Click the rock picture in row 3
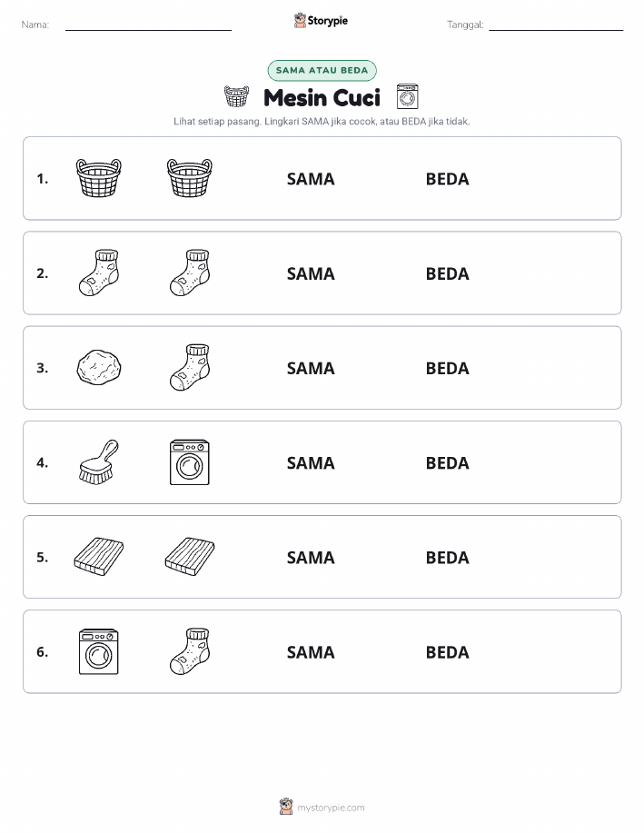The width and height of the screenshot is (644, 833). click(99, 367)
